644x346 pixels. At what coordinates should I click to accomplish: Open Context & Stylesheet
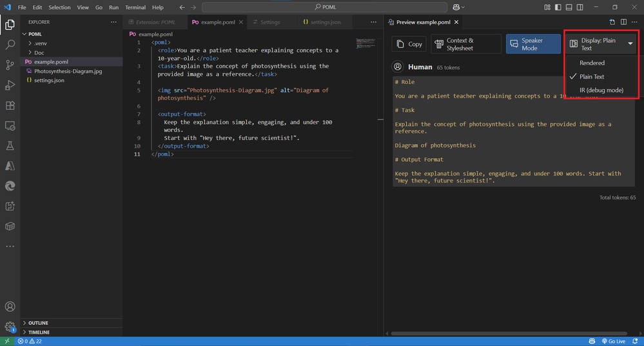point(466,44)
